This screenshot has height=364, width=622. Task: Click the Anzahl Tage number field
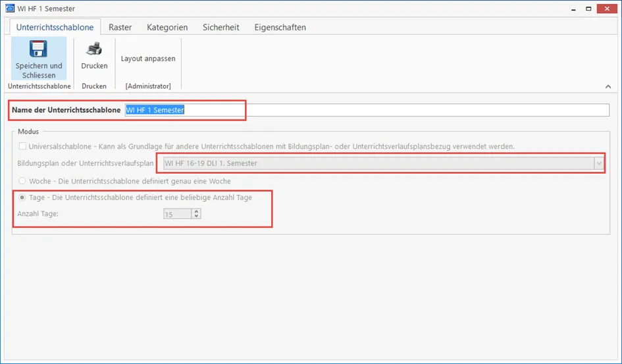[177, 214]
